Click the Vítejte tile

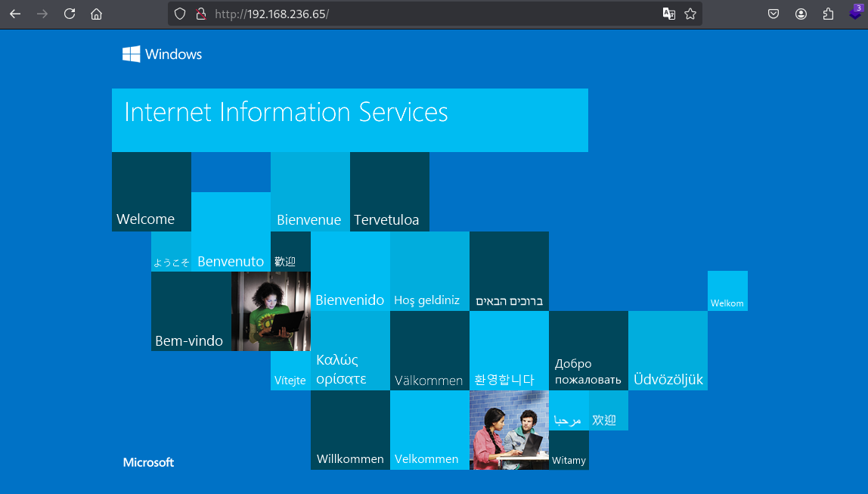290,371
